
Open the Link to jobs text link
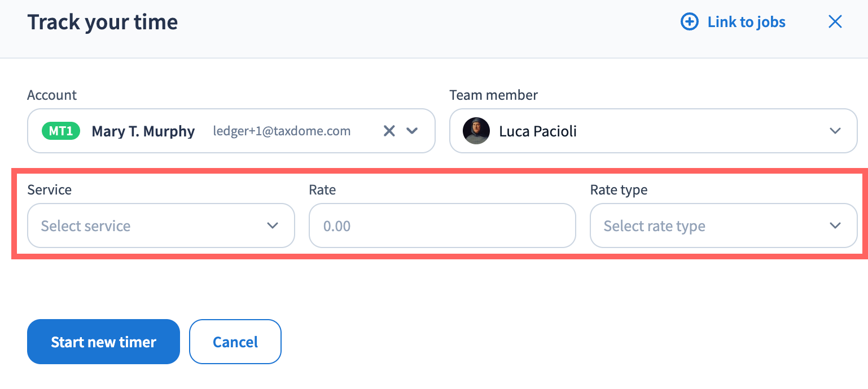(746, 22)
